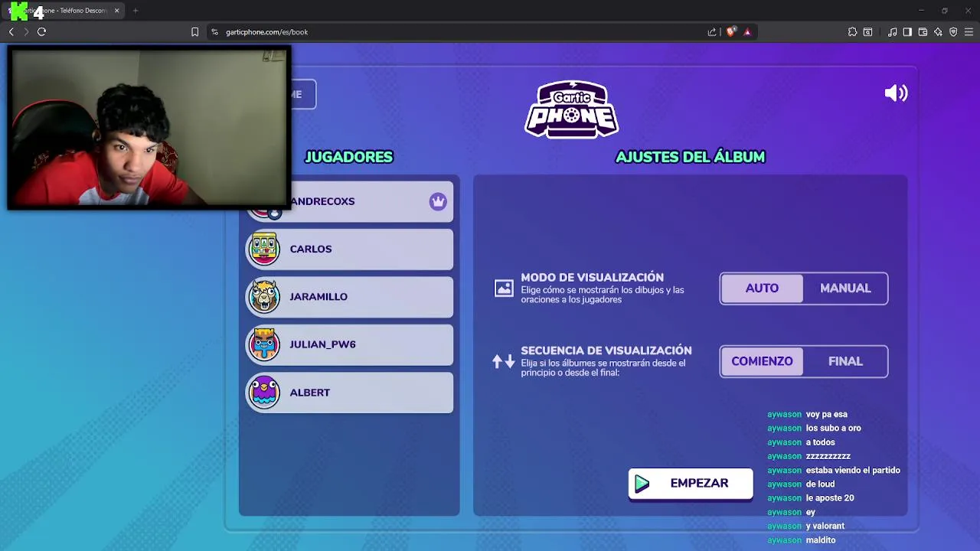Viewport: 980px width, 551px height.
Task: Open the browser hamburger main menu
Action: point(969,32)
